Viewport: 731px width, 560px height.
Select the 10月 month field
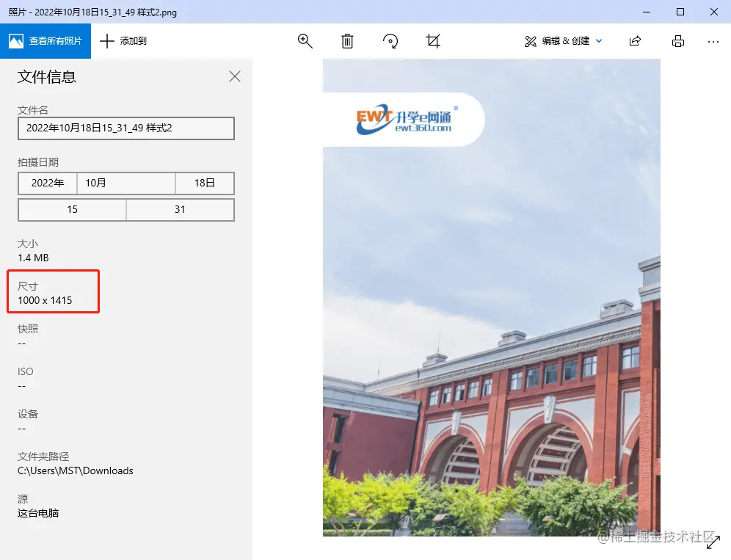[126, 183]
